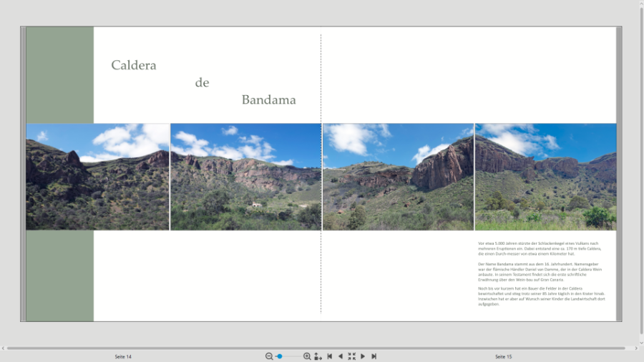Click the blue zoom slider handle
This screenshot has width=644, height=362.
[280, 356]
